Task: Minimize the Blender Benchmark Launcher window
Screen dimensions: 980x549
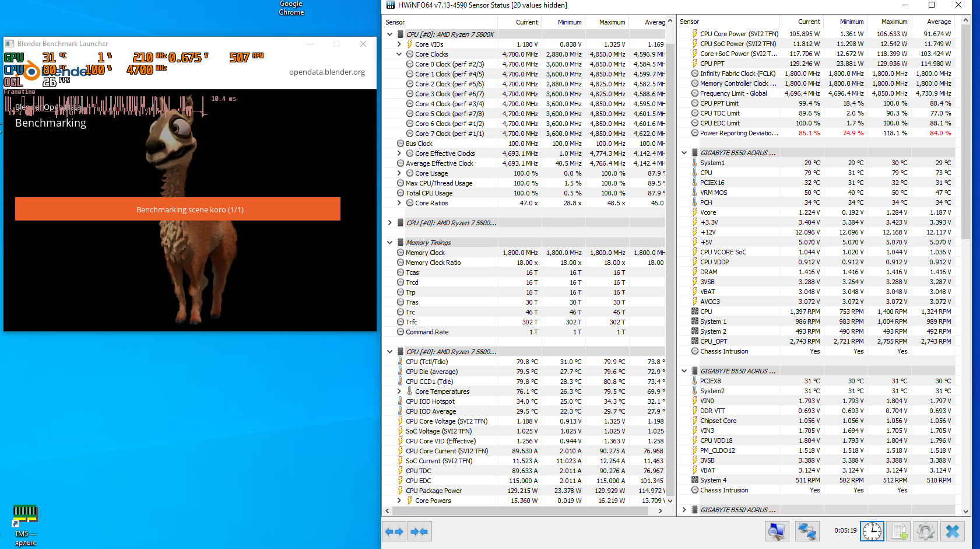Action: (x=310, y=44)
